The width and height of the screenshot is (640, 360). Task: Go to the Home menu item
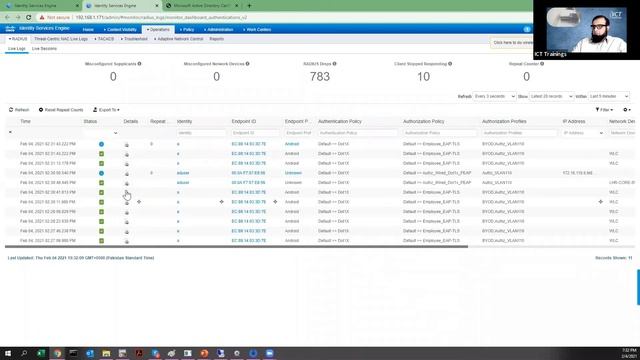[88, 30]
